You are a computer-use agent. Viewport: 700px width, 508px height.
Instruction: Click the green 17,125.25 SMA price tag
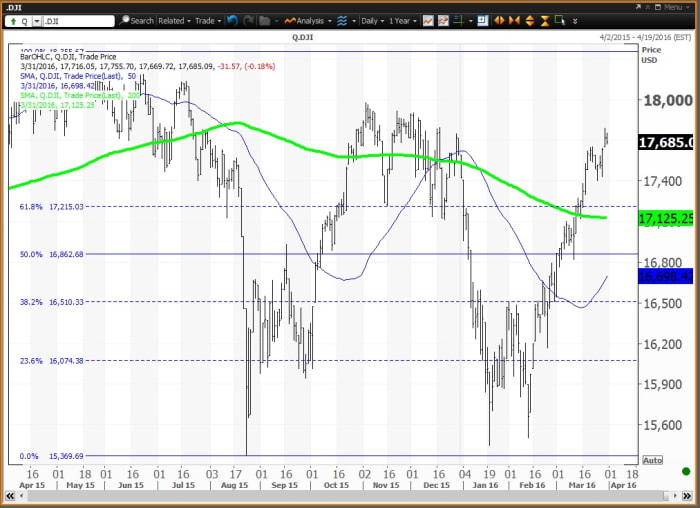[x=666, y=219]
